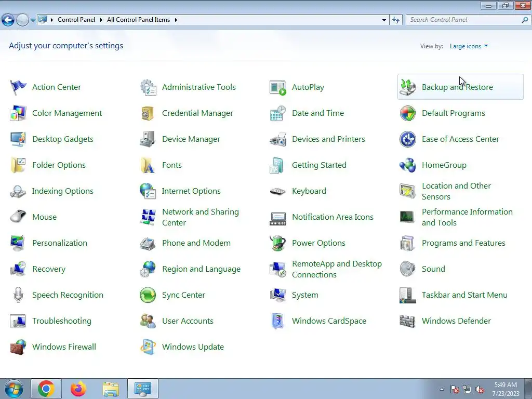Image resolution: width=532 pixels, height=399 pixels.
Task: Open the recent pages dropdown beside Forward
Action: [x=33, y=20]
